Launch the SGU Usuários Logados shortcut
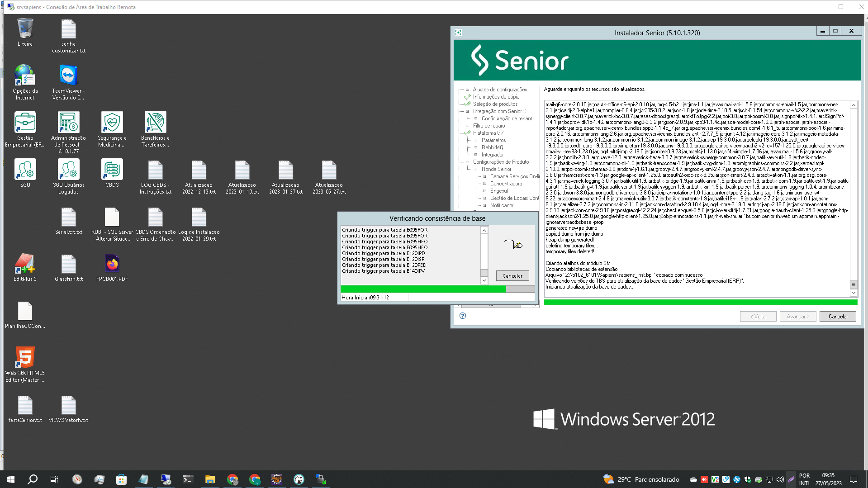868x488 pixels. click(x=68, y=176)
